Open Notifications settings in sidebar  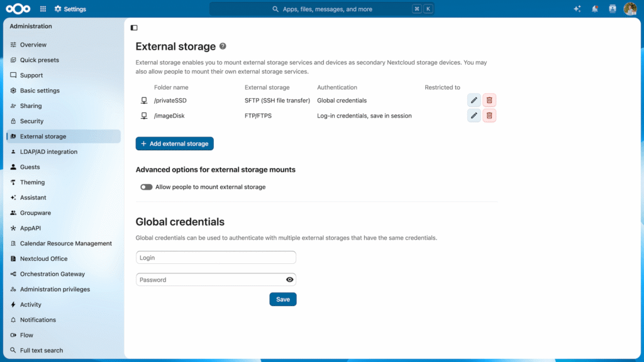tap(64, 320)
